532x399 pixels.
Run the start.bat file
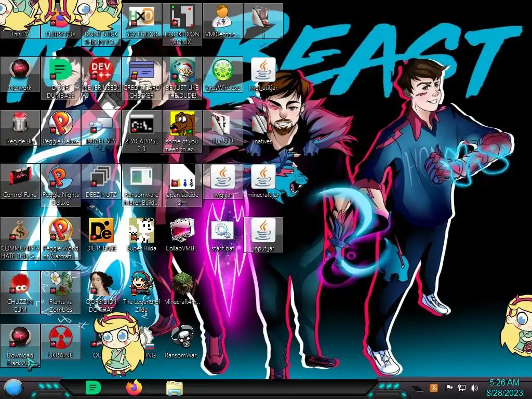point(222,235)
